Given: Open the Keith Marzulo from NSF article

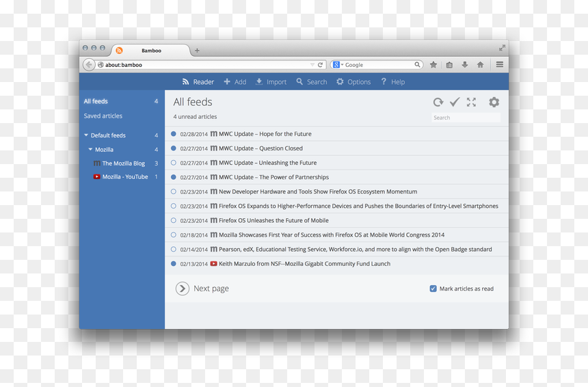Looking at the screenshot, I should click(304, 264).
